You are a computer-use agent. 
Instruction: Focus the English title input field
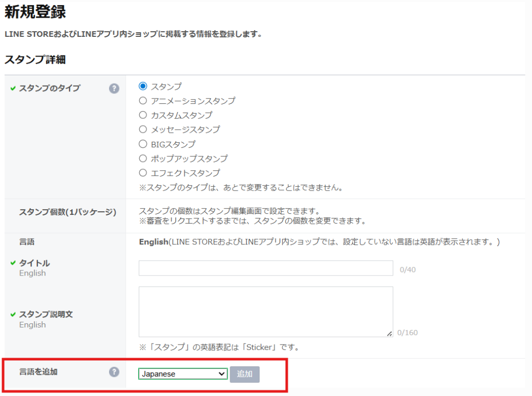pyautogui.click(x=266, y=268)
